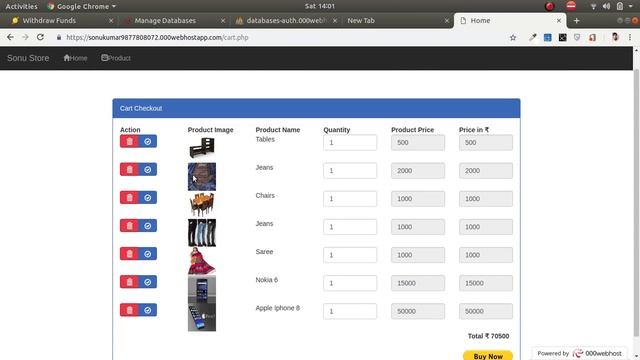The height and width of the screenshot is (360, 640).
Task: Switch to the Manage Databases tab
Action: [x=174, y=20]
